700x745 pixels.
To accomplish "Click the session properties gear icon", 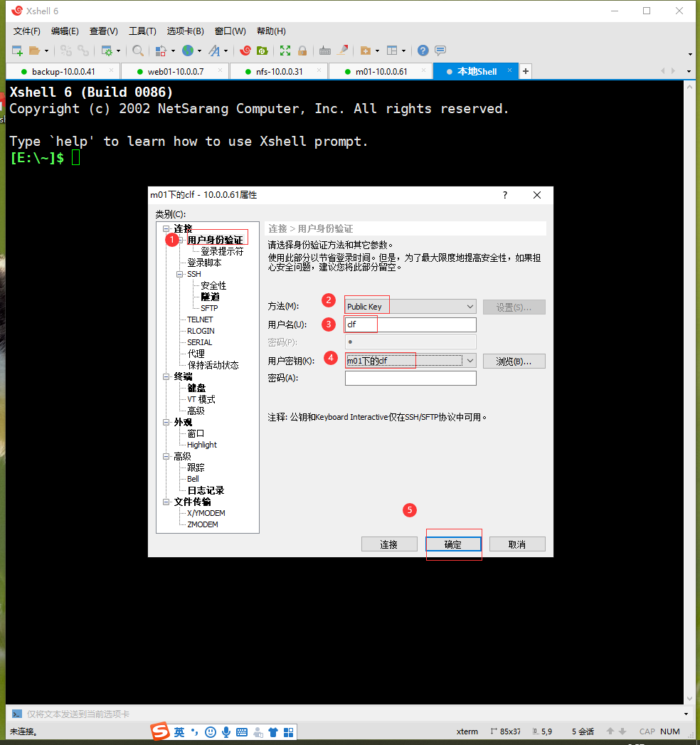I will click(107, 51).
